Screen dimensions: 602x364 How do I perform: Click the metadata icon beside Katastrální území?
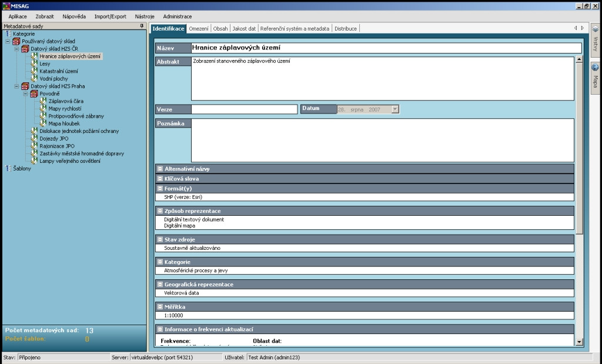pyautogui.click(x=34, y=71)
